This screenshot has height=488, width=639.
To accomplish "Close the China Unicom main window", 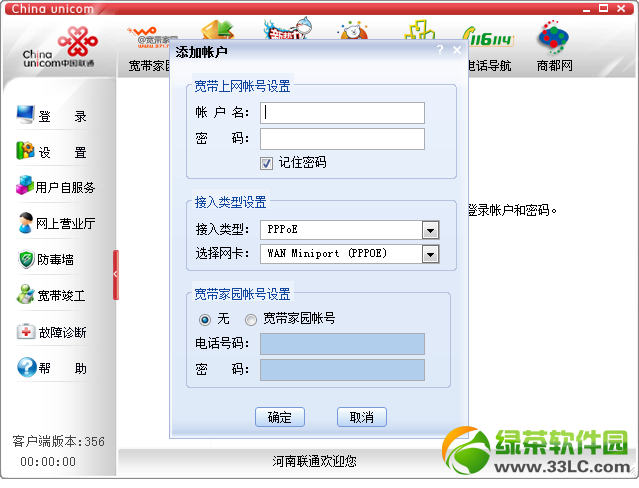I will click(621, 8).
